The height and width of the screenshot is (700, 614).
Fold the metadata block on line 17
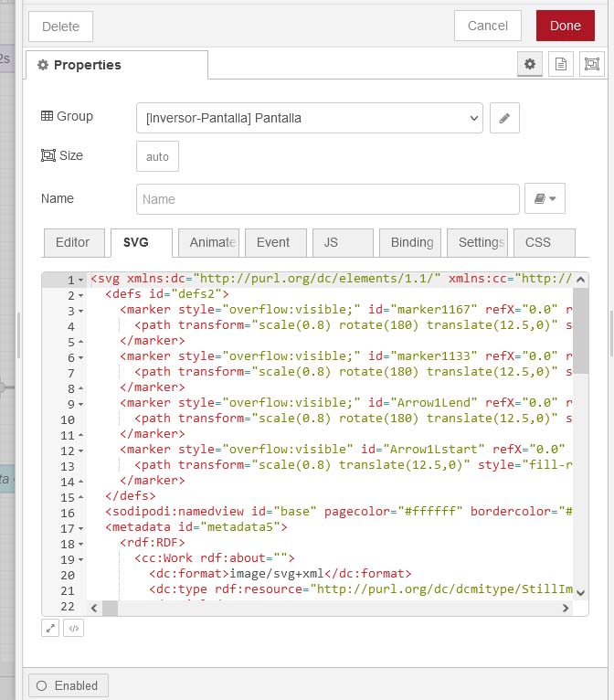[x=80, y=528]
